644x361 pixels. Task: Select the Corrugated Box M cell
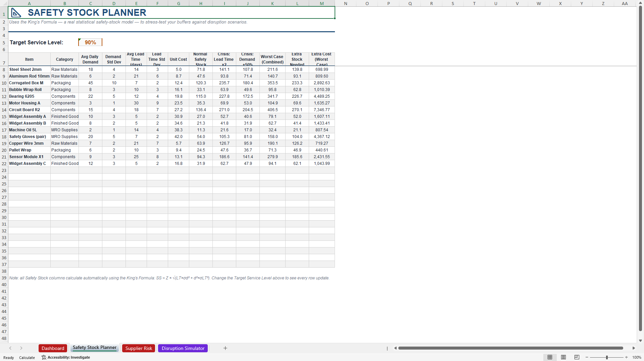(29, 83)
